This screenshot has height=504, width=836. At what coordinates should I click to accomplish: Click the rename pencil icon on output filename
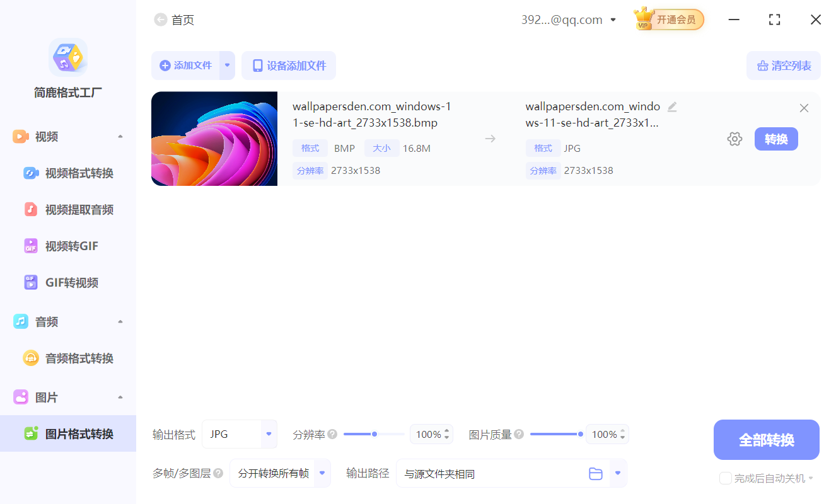pyautogui.click(x=672, y=107)
